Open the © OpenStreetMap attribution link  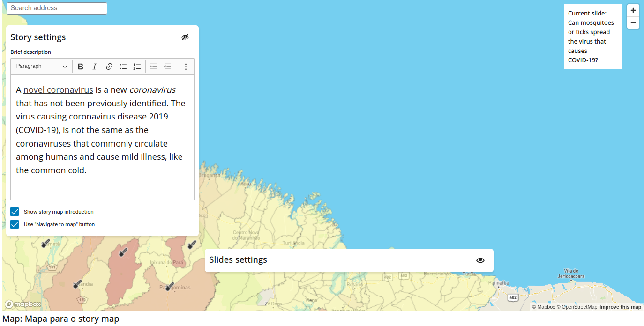tap(577, 307)
